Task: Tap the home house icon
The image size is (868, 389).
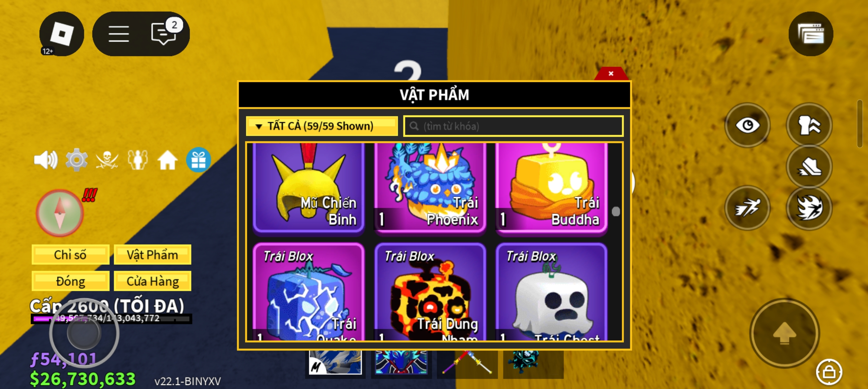Action: tap(168, 160)
